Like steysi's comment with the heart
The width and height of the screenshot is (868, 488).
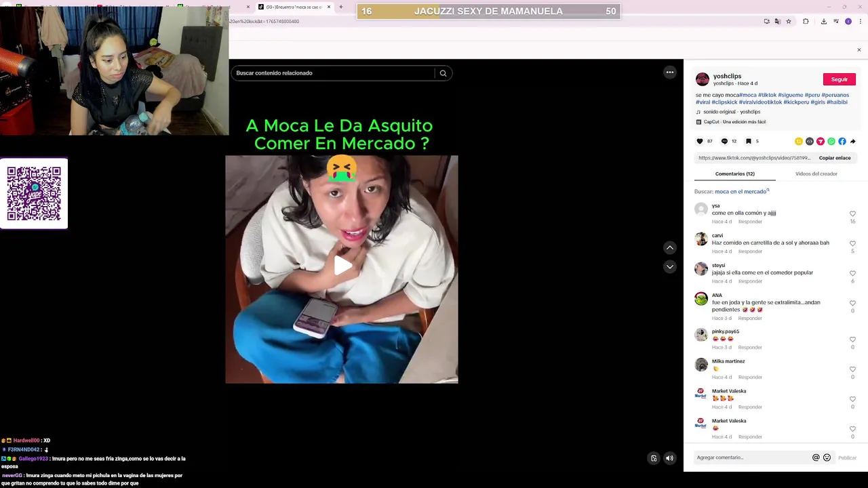tap(852, 273)
